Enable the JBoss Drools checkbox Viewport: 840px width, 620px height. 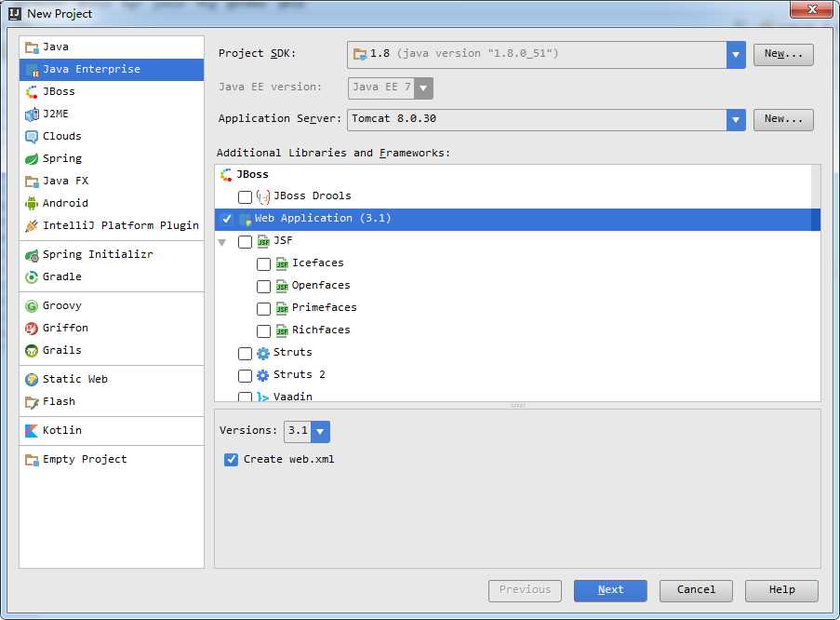pos(245,196)
